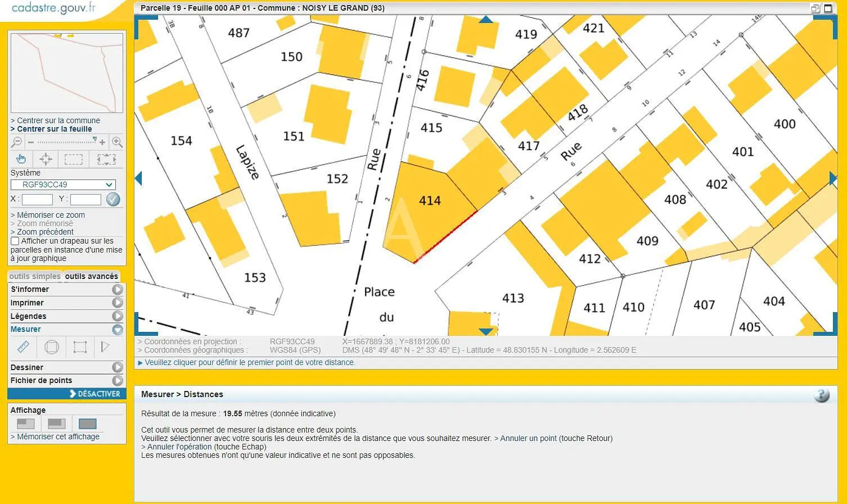Enable flag display on parcels checkbox

[x=15, y=241]
